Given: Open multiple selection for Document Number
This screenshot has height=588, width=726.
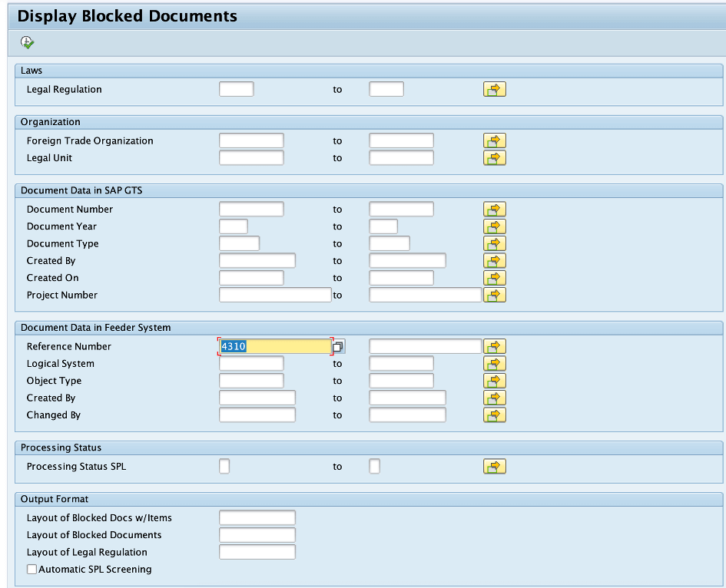Looking at the screenshot, I should point(495,209).
